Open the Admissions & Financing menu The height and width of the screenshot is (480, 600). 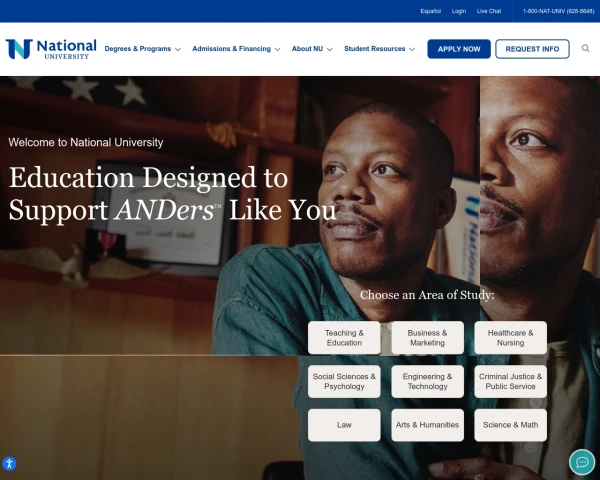pyautogui.click(x=232, y=49)
